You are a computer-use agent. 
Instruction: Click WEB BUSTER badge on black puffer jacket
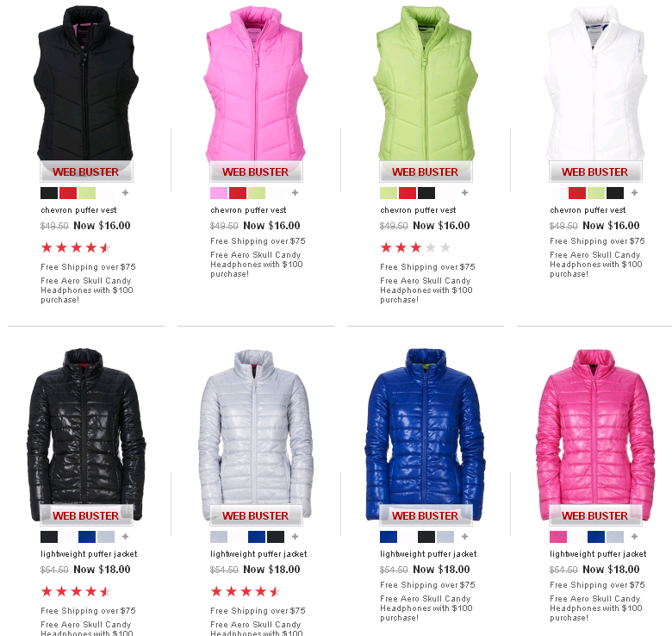[86, 515]
